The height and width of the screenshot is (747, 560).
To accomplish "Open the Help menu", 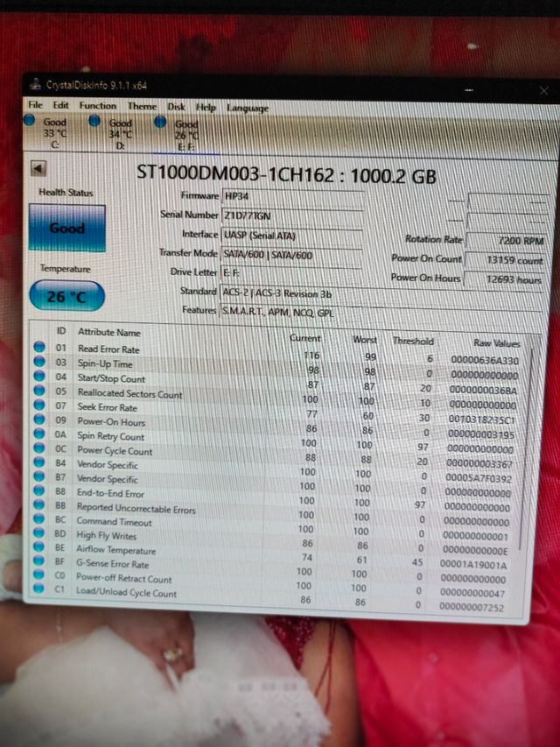I will click(206, 108).
